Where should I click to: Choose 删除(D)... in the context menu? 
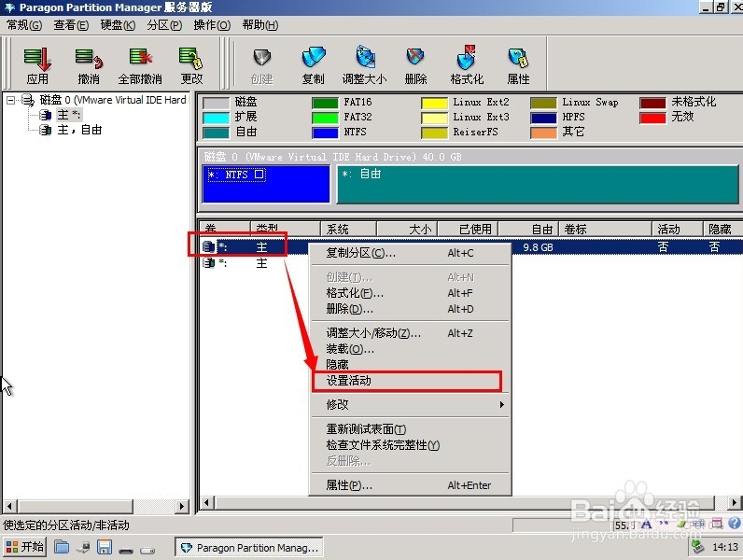click(x=411, y=309)
